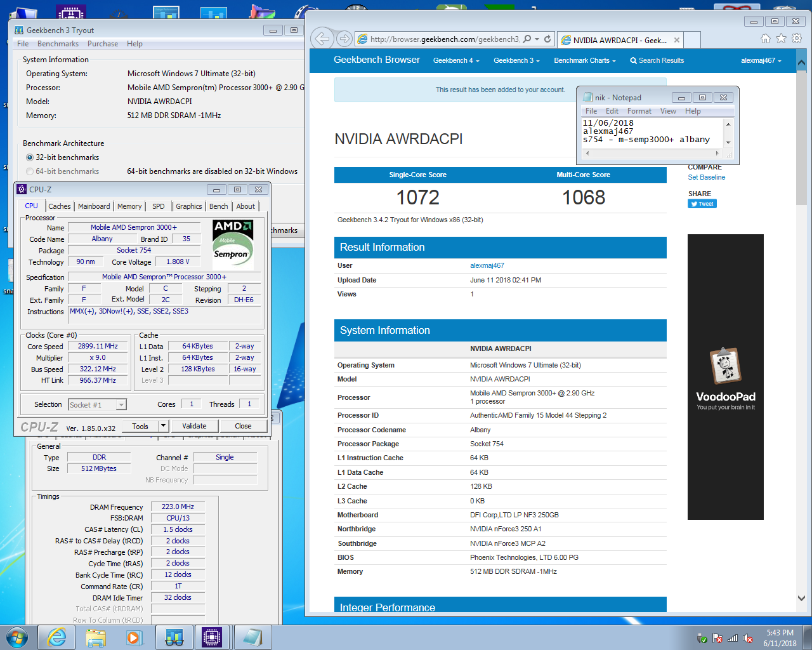
Task: Open the IE Favorites star
Action: pyautogui.click(x=781, y=39)
